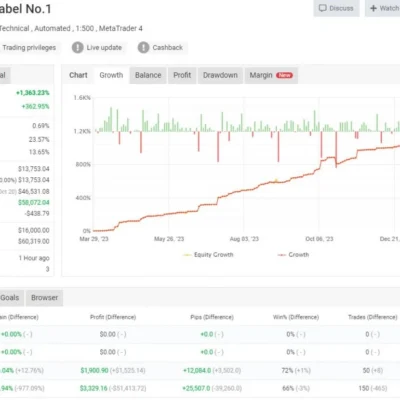Switch to the Balance tab
The width and height of the screenshot is (400, 400).
tap(148, 75)
